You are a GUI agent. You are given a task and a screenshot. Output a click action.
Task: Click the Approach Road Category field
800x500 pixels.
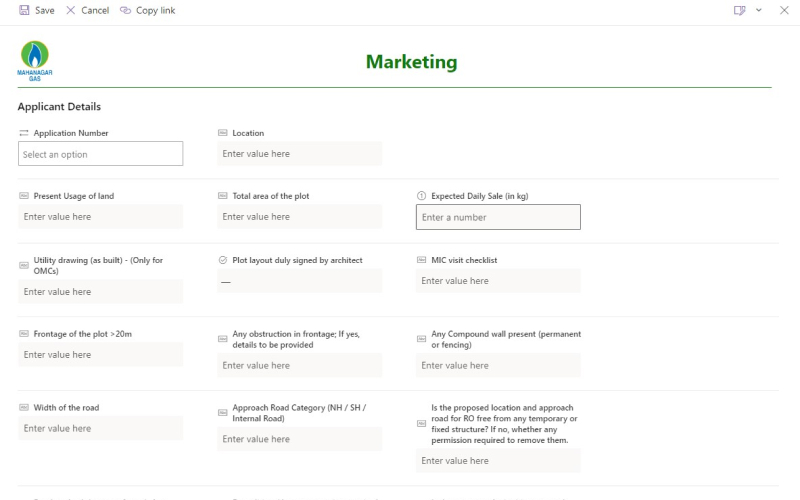(x=299, y=439)
